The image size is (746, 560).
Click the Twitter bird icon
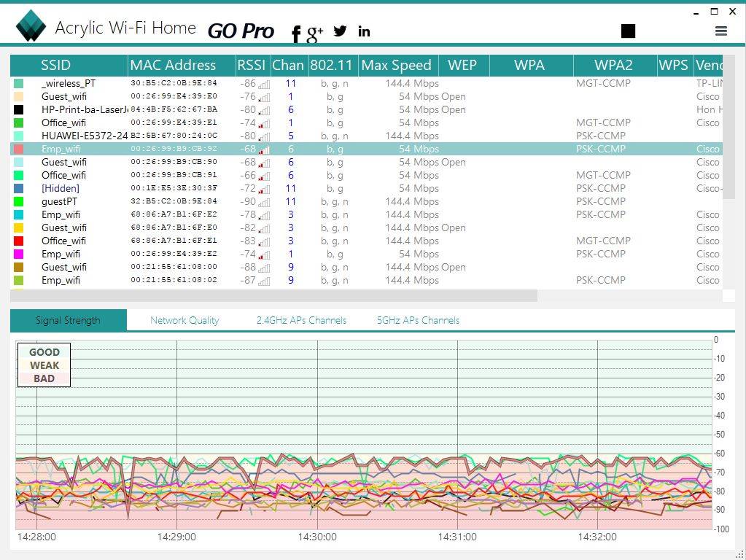pos(340,31)
